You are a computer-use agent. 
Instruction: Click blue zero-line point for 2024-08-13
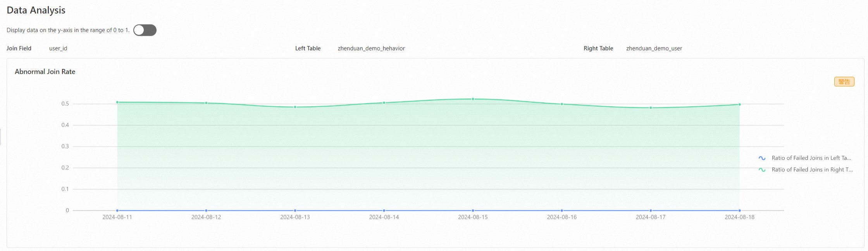pyautogui.click(x=295, y=211)
